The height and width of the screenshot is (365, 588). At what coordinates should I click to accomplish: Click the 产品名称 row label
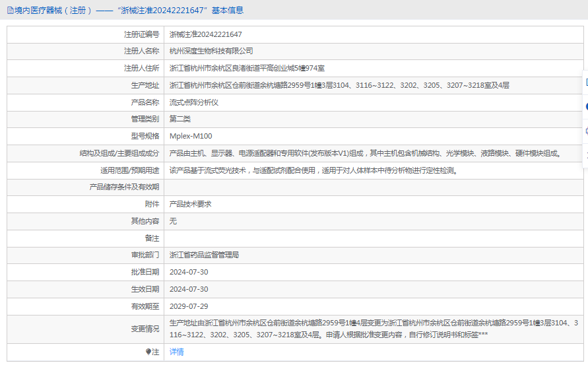click(145, 102)
